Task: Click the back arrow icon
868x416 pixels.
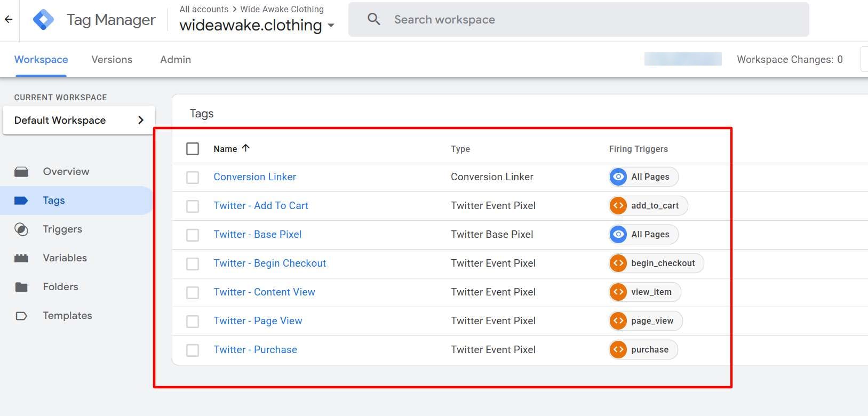Action: (9, 20)
